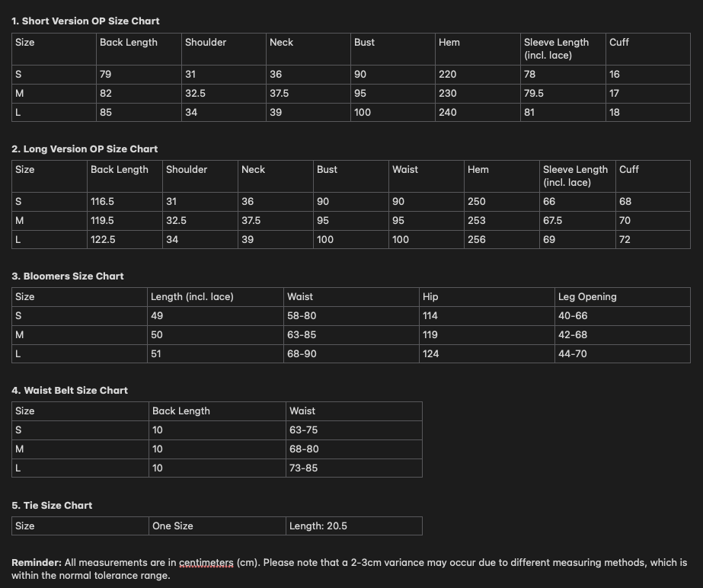Click the "4. Waist Belt Size Chart" heading

click(69, 390)
